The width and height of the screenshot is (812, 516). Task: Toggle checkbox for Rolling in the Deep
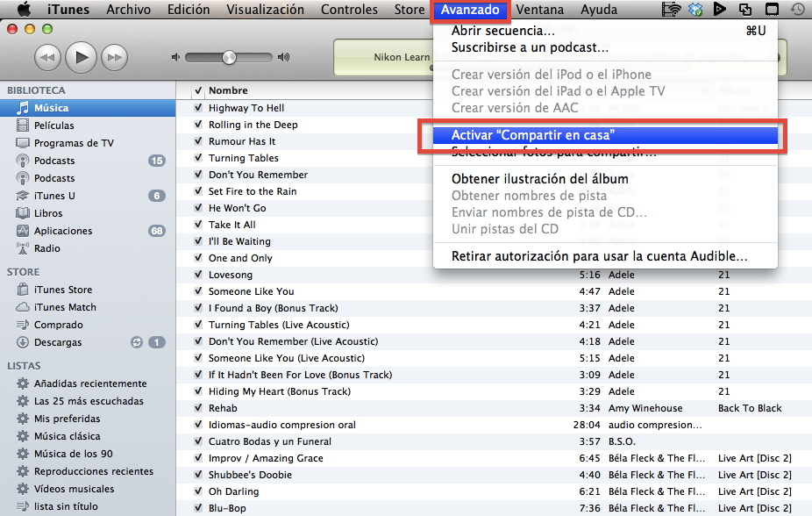pos(198,125)
